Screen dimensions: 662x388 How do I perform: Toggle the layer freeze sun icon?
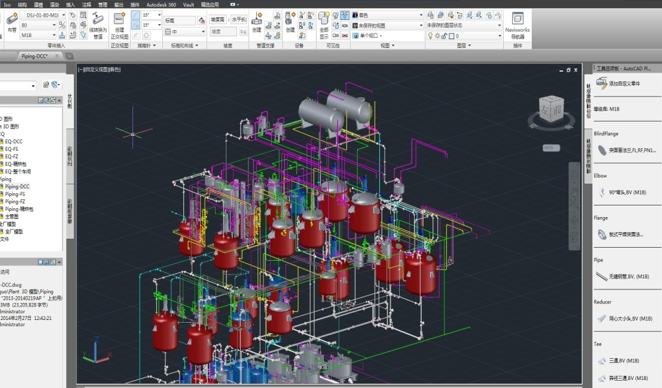point(437,36)
